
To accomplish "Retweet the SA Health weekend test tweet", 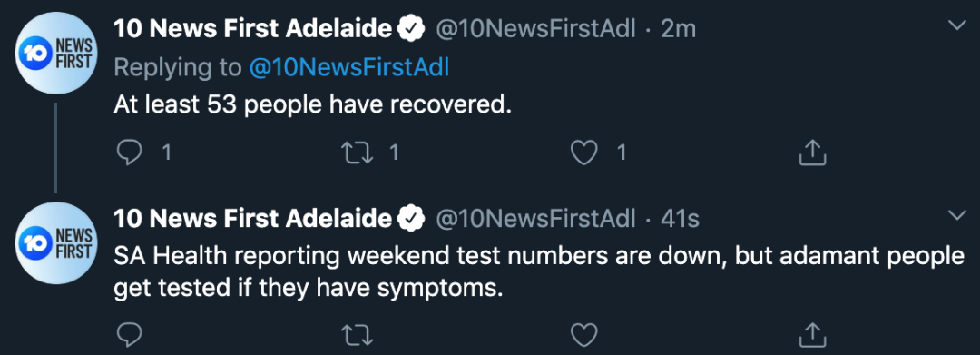I will 358,336.
